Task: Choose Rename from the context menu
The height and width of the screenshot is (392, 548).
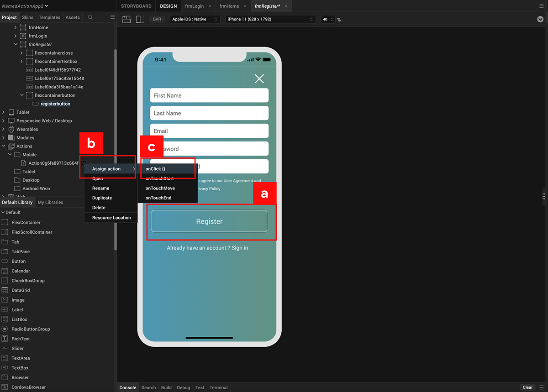Action: (100, 188)
